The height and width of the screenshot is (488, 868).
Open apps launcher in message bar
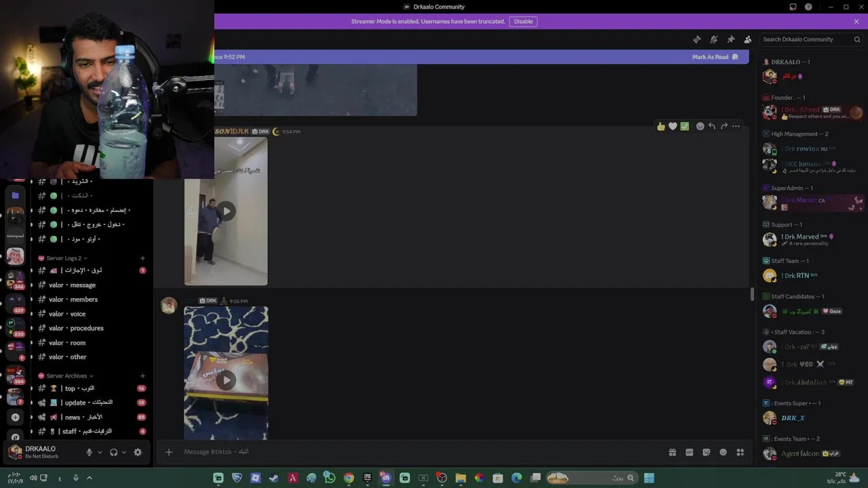pos(740,452)
